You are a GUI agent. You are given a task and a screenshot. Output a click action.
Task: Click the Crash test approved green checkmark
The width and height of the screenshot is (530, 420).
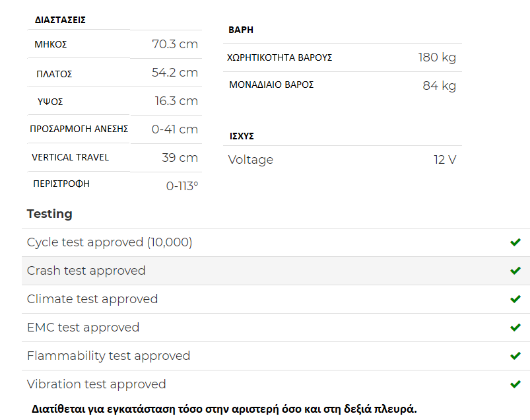click(x=515, y=271)
